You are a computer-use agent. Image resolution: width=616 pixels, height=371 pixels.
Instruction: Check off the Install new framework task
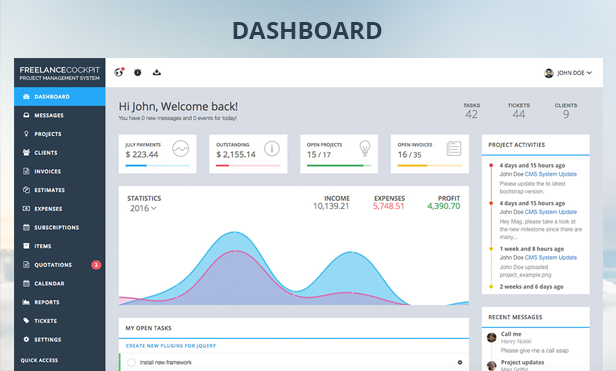(132, 362)
